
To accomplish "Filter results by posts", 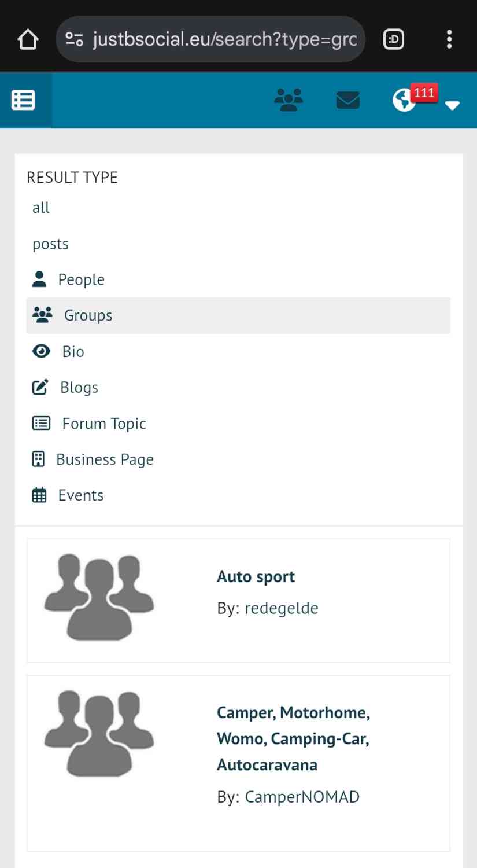I will tap(50, 244).
